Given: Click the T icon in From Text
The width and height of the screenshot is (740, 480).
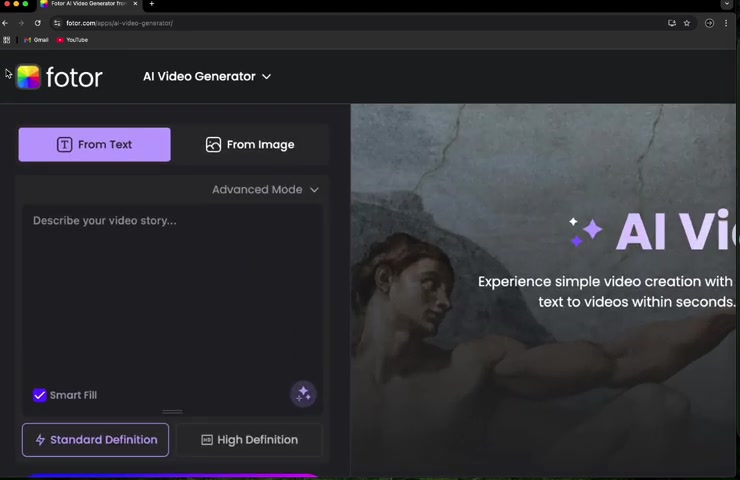Looking at the screenshot, I should point(64,144).
